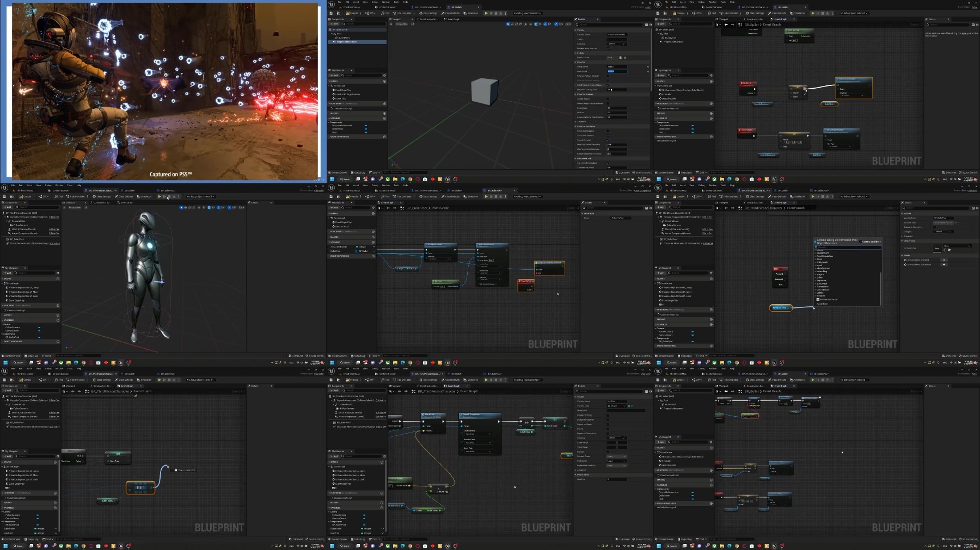This screenshot has width=980, height=550.
Task: Open Class Defaults in cube viewport editor
Action: pos(452,13)
